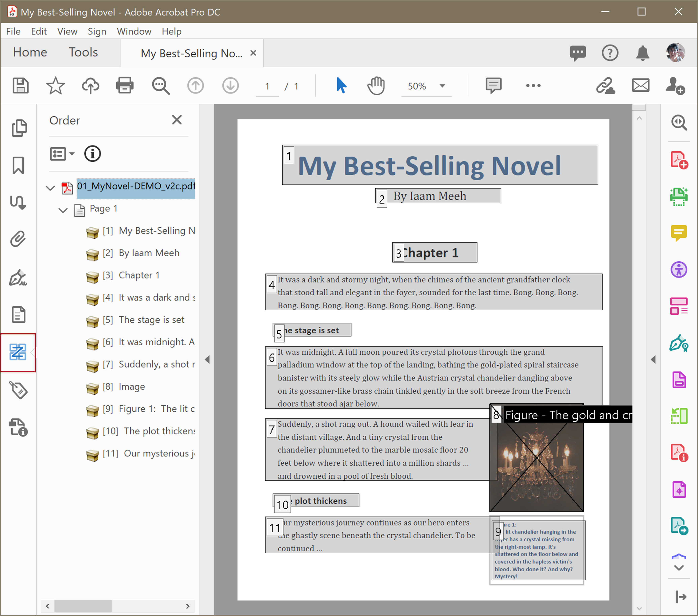
Task: Open the Tags panel icon
Action: [18, 390]
